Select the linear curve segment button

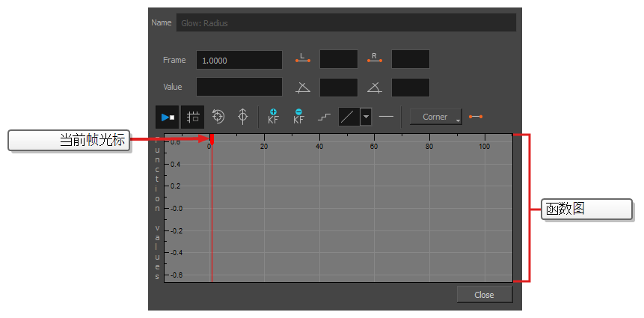349,117
